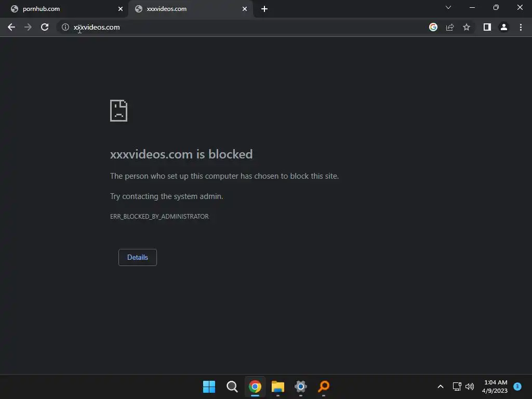Open the Windows Start menu
The image size is (532, 399).
pos(209,387)
